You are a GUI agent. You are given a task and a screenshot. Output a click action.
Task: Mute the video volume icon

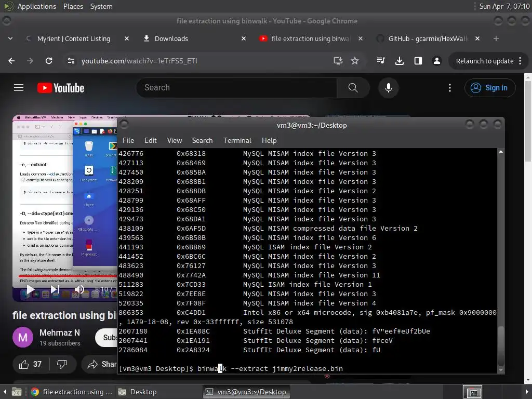[79, 289]
